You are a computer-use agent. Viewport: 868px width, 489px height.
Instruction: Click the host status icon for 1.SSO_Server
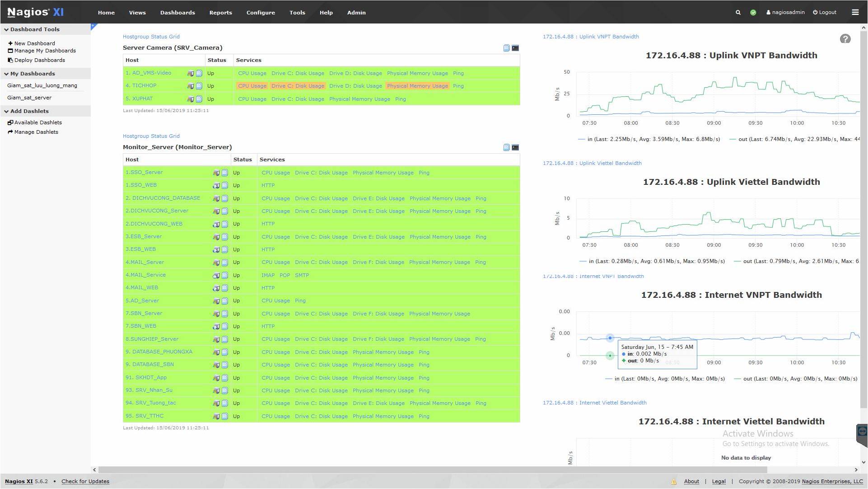(x=216, y=173)
